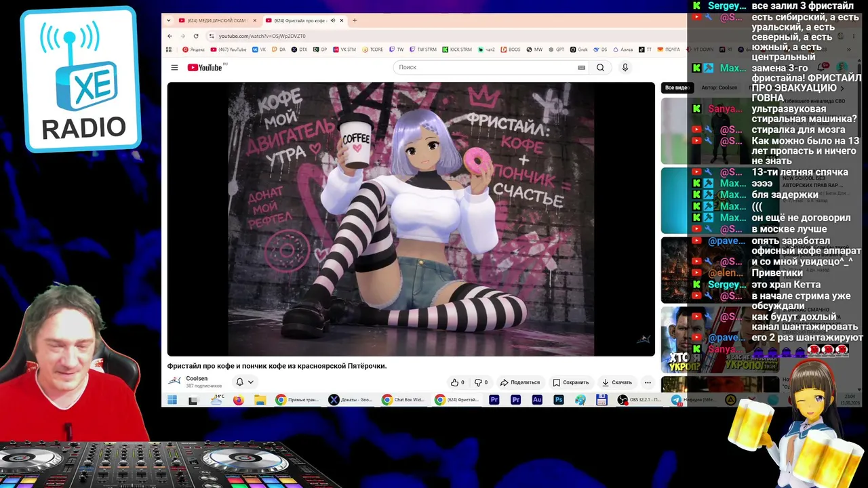
Task: Open the Coolsen channel name link
Action: pyautogui.click(x=197, y=378)
